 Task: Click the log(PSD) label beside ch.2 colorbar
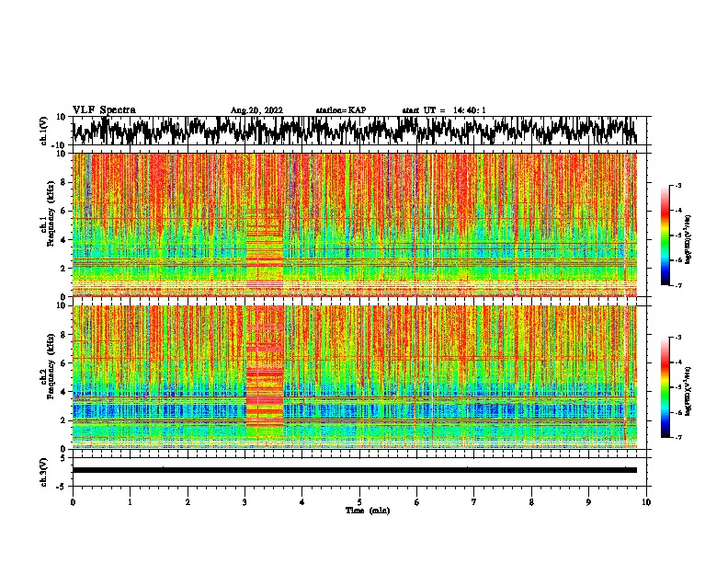tap(688, 391)
